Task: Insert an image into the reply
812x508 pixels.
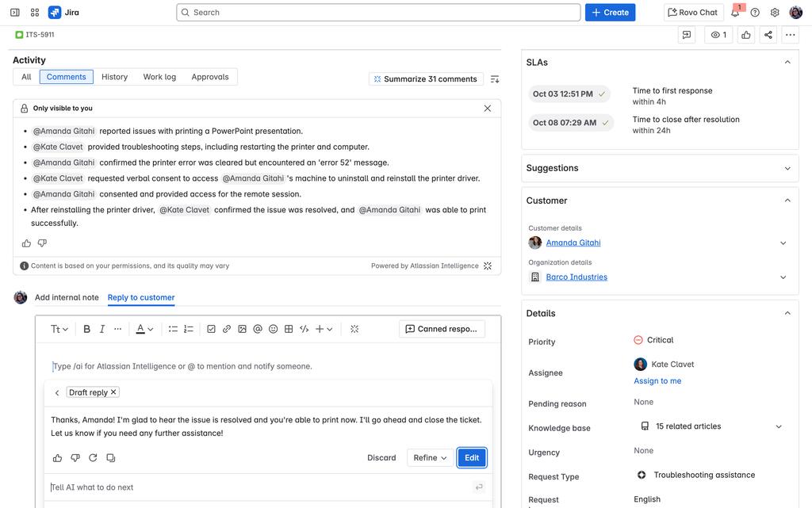Action: click(243, 329)
